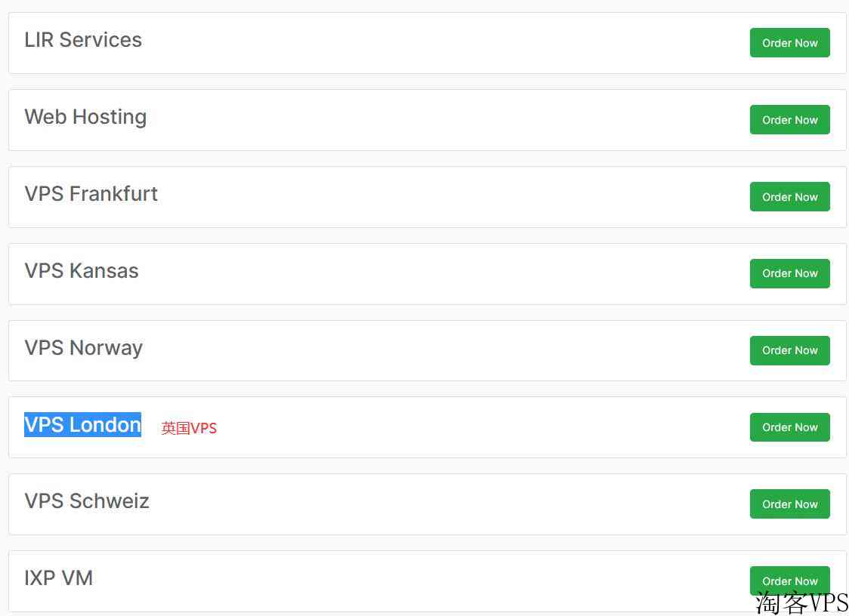The width and height of the screenshot is (849, 616).
Task: Click the 淘客VPS watermark text
Action: 801,603
